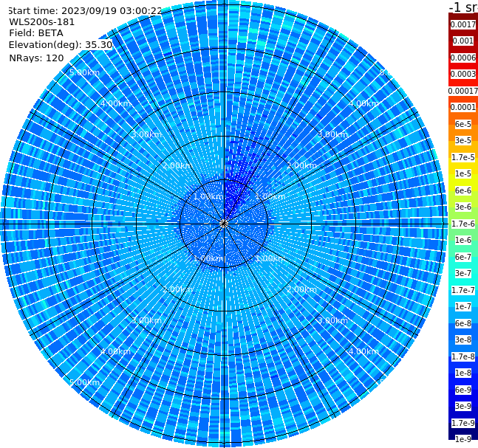The width and height of the screenshot is (478, 448).
Task: Click the 1.7e-8 colorbar label
Action: pos(463,356)
